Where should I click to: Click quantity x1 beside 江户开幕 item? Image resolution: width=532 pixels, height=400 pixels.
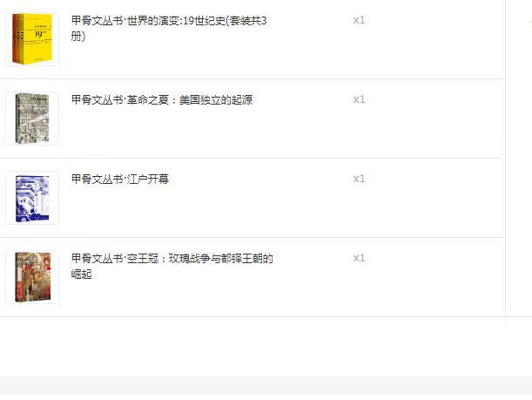[359, 179]
